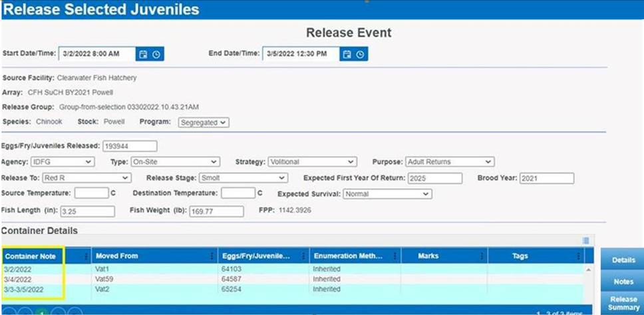Expand the Program dropdown
Image resolution: width=644 pixels, height=315 pixels.
204,122
